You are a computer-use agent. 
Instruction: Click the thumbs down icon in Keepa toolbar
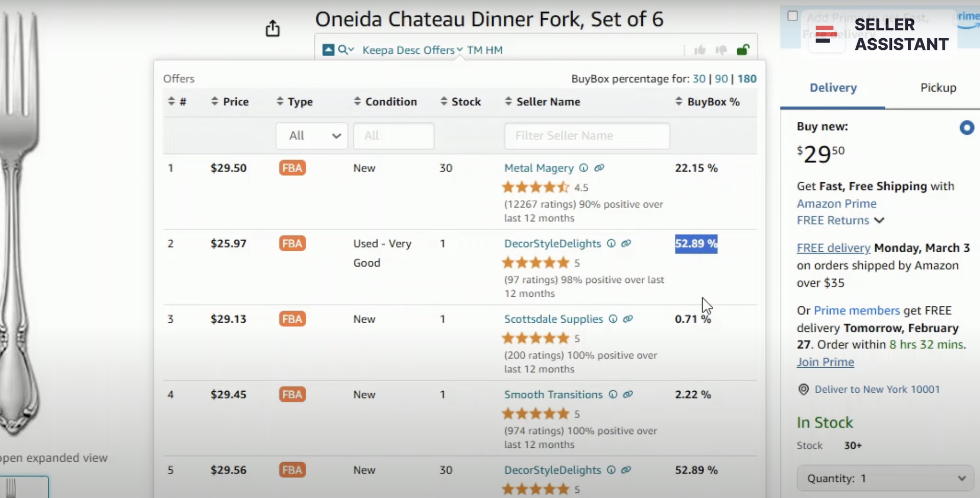(721, 50)
